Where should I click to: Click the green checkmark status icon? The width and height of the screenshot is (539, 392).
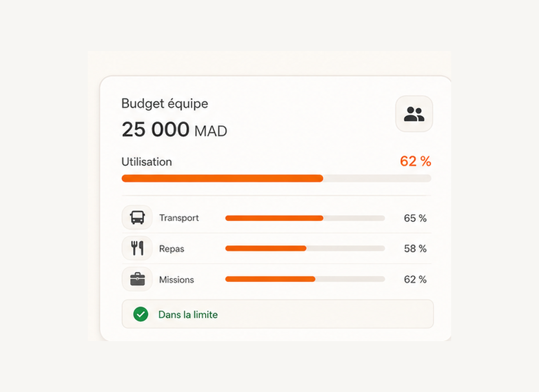click(141, 314)
